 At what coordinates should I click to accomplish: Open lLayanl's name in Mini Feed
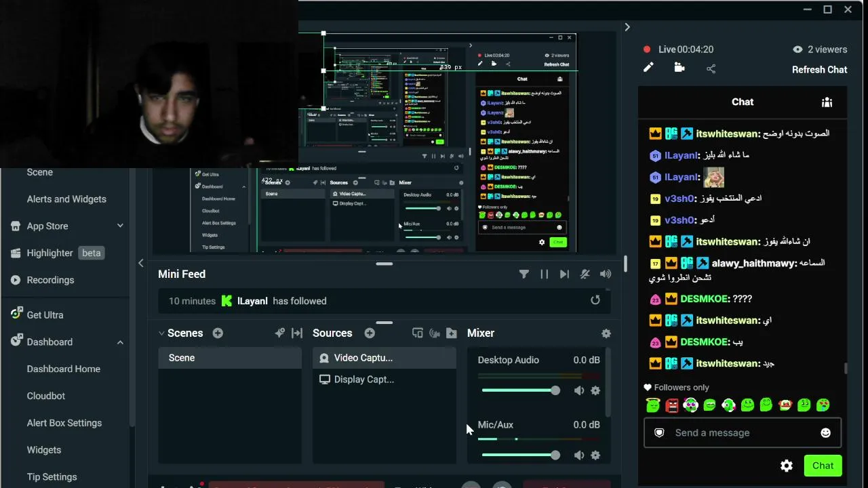click(252, 301)
